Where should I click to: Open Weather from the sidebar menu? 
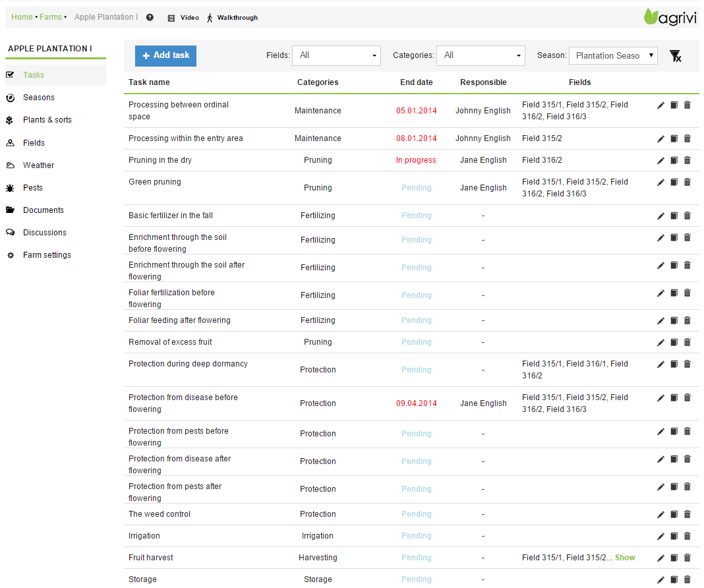[38, 165]
